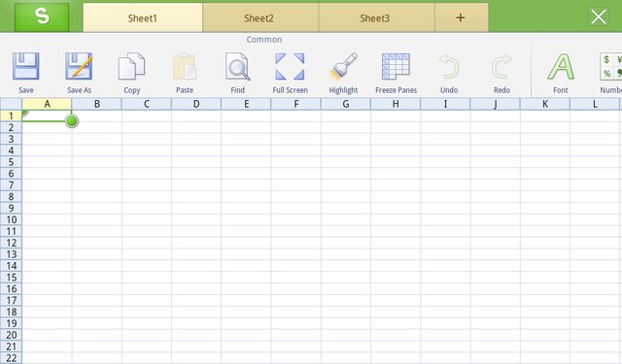Click the Save icon in toolbar
This screenshot has height=364, width=622.
click(26, 67)
